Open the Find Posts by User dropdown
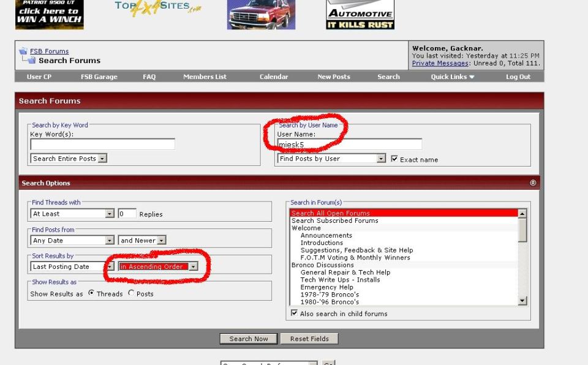This screenshot has height=365, width=588. click(x=331, y=158)
